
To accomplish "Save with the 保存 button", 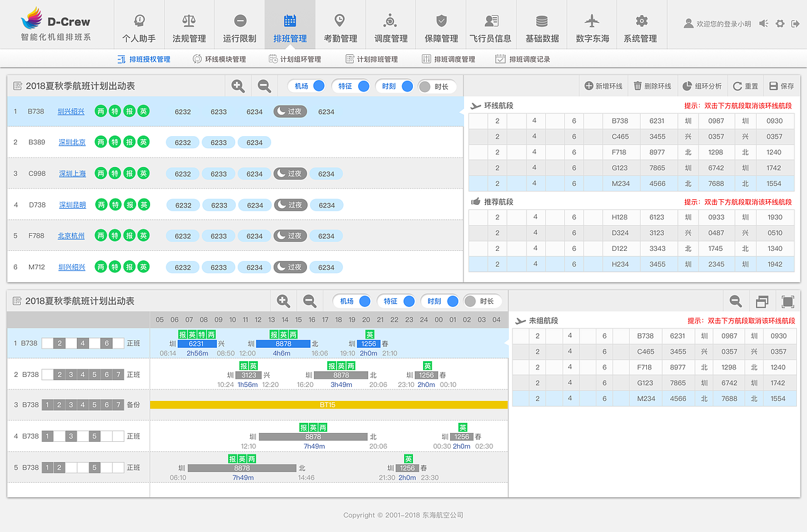I will coord(782,86).
